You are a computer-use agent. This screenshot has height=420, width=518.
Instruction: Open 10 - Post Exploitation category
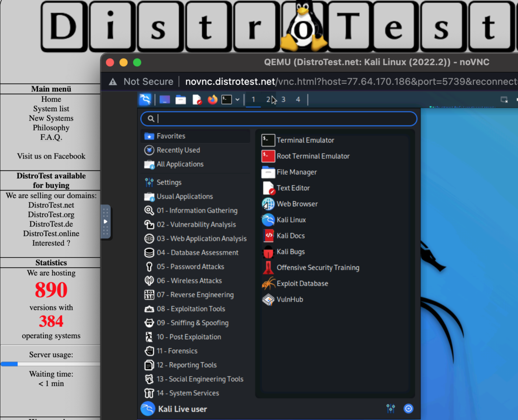coord(195,337)
